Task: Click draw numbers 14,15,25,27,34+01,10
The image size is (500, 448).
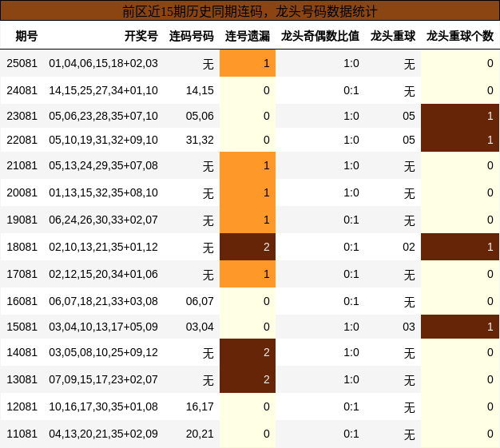Action: tap(103, 90)
